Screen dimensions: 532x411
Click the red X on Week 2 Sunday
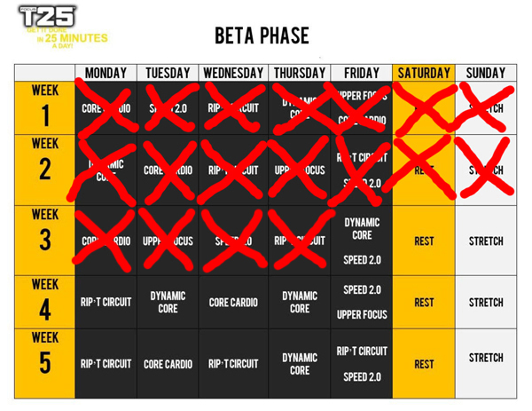tap(484, 167)
